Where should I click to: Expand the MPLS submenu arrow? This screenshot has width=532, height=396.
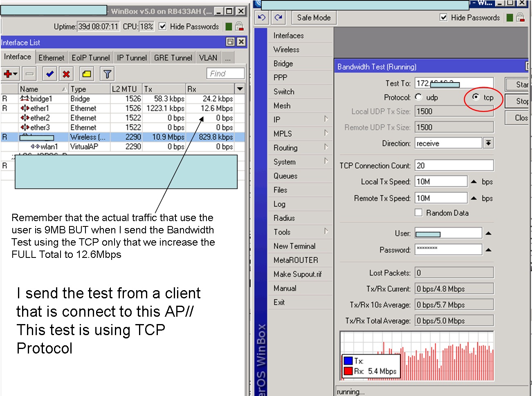click(x=326, y=133)
